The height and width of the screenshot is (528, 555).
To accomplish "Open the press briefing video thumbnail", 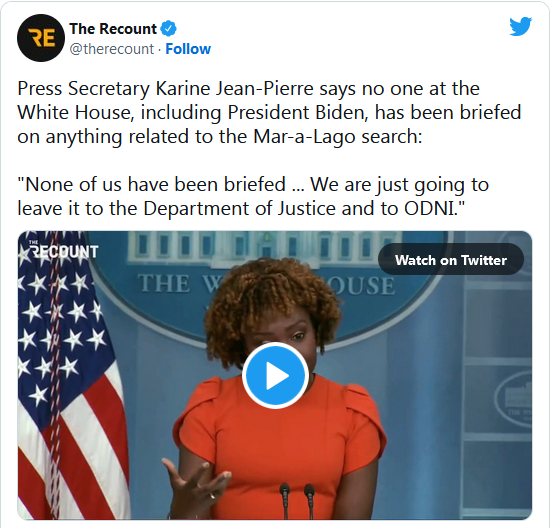I will 275,375.
